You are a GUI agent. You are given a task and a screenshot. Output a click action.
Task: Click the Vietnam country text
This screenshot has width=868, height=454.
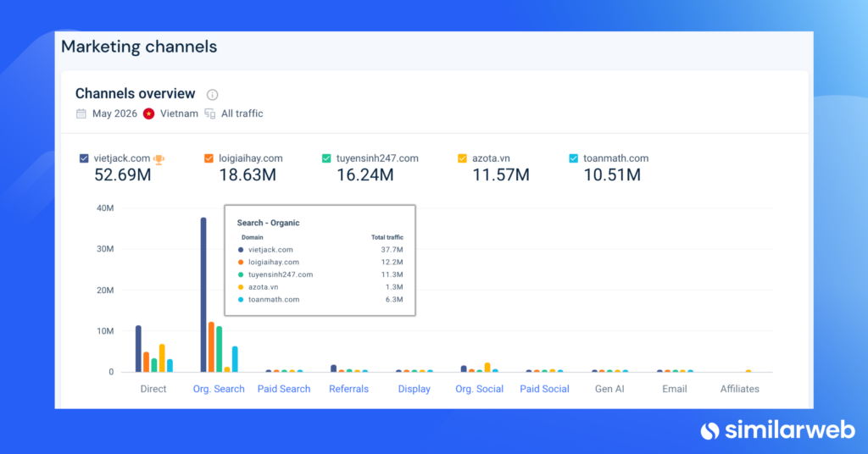179,113
